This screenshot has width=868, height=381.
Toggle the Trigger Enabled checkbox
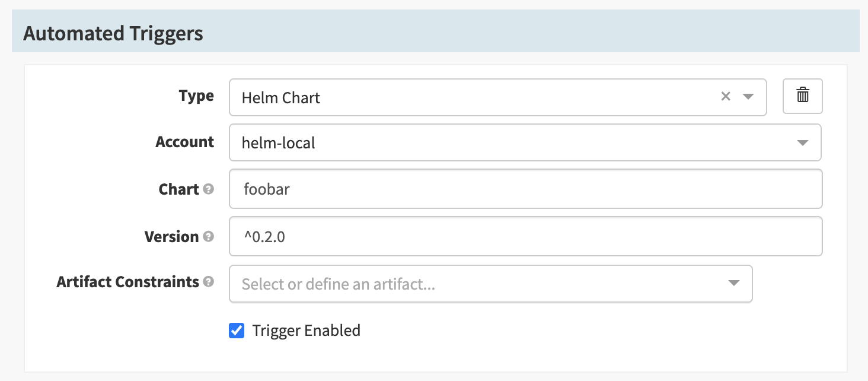pyautogui.click(x=237, y=331)
